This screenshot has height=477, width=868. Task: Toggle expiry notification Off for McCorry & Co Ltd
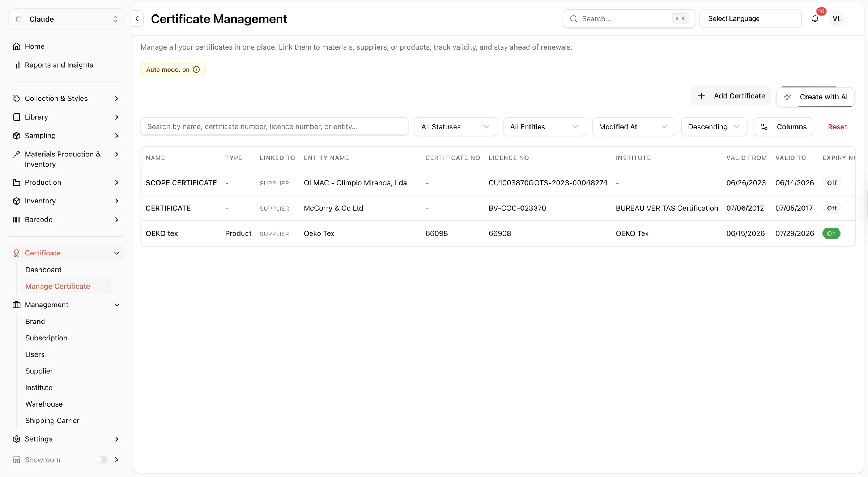(831, 208)
